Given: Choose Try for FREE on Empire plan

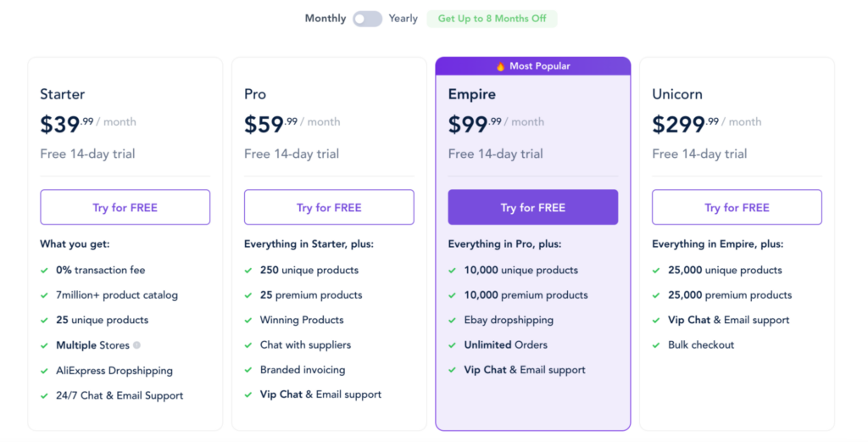Looking at the screenshot, I should click(532, 208).
